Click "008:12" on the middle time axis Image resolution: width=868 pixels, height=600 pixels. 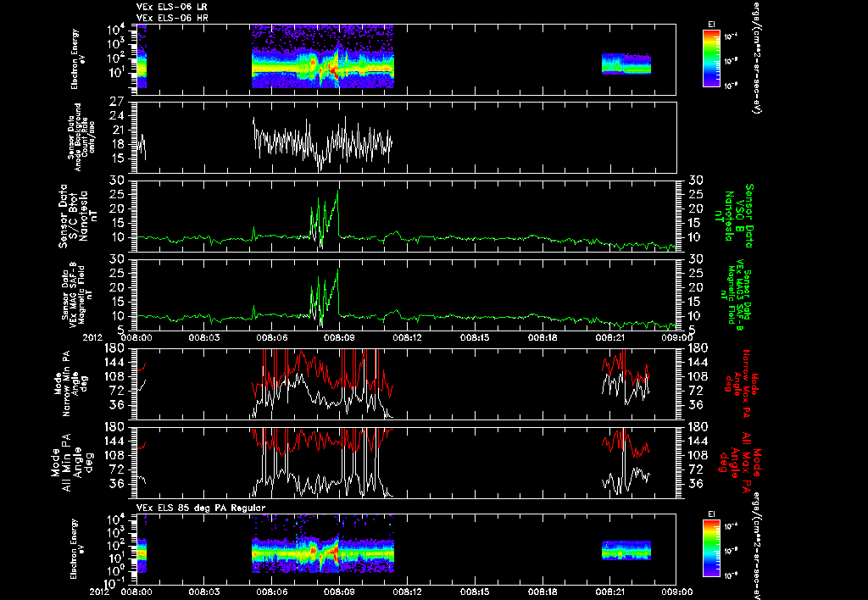tap(408, 337)
